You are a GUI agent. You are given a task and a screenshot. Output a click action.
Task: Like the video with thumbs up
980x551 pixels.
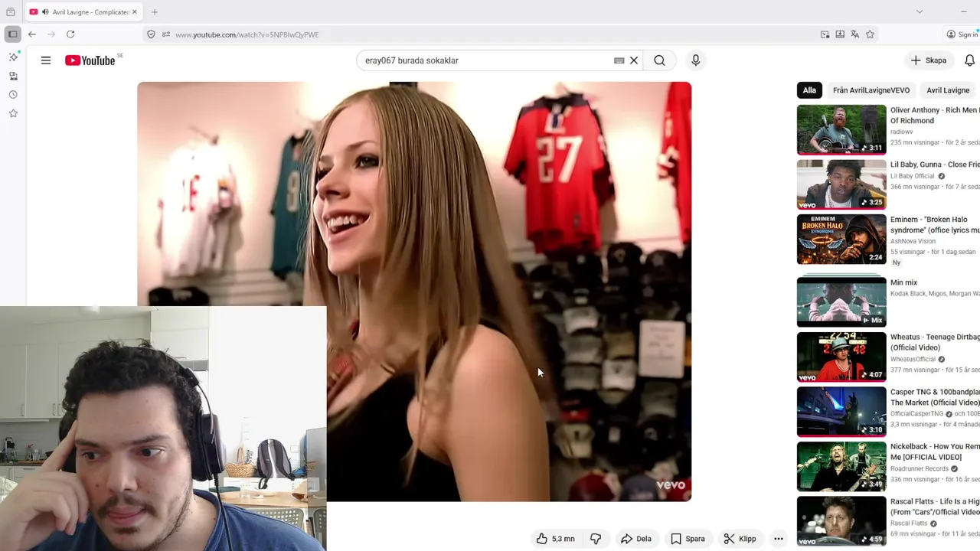click(556, 539)
